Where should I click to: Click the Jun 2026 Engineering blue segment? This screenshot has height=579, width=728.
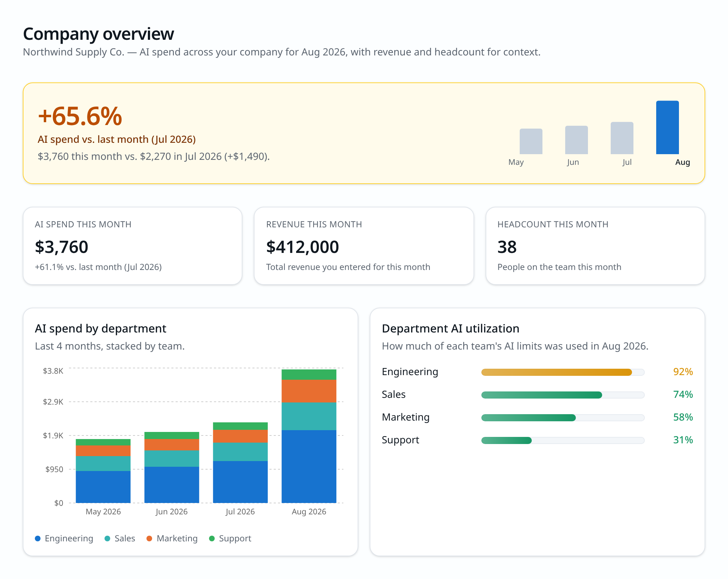pos(172,485)
